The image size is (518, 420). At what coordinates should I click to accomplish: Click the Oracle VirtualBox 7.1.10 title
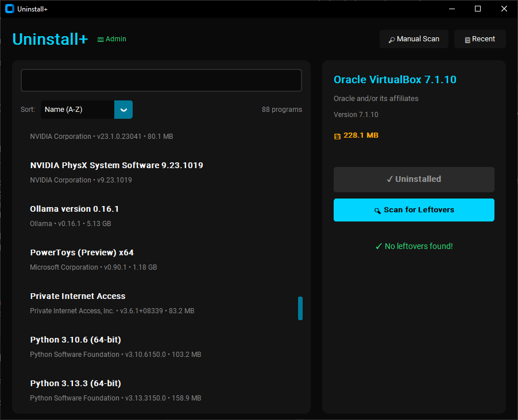click(x=395, y=80)
